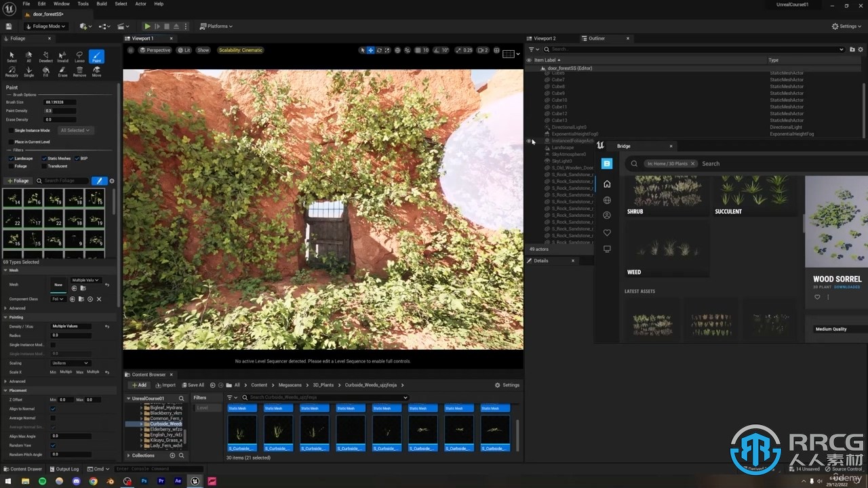Toggle Align to Normal checkbox
This screenshot has height=488, width=868.
(x=53, y=409)
